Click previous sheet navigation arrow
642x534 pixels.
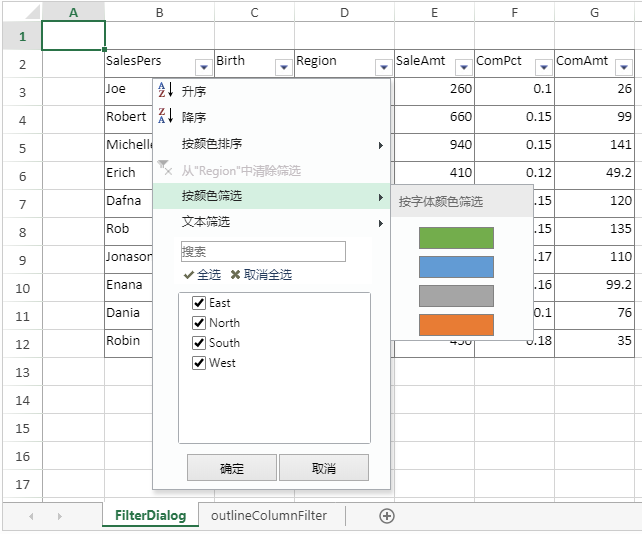pos(31,516)
